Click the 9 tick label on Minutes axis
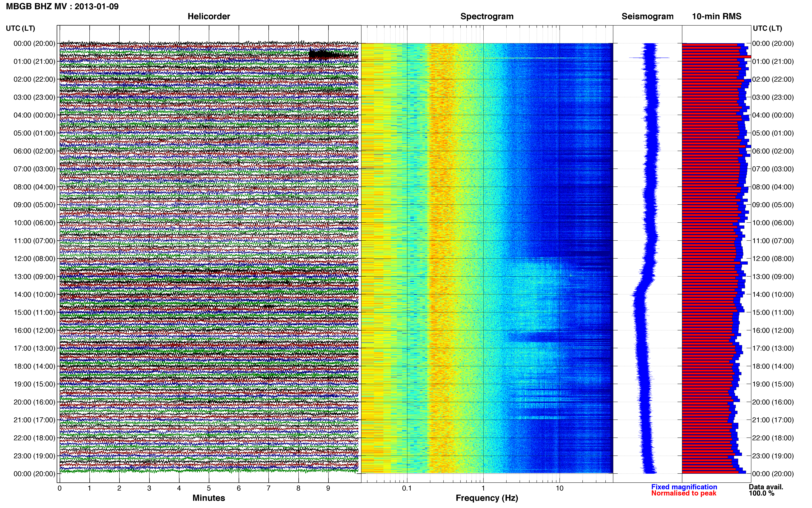 pos(328,488)
